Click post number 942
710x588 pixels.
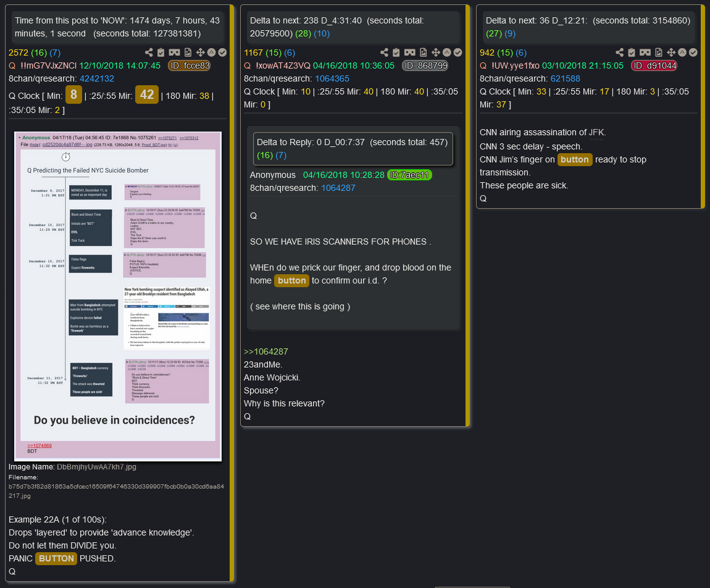tap(487, 52)
